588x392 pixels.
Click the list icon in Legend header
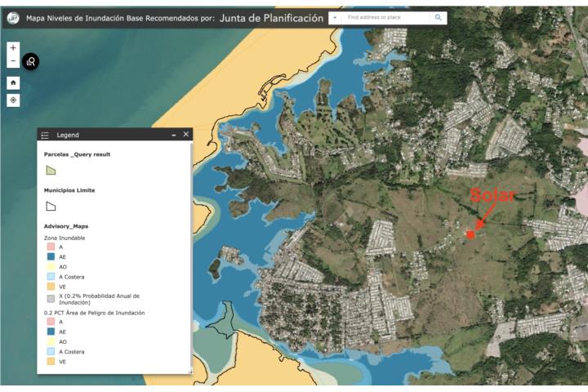pyautogui.click(x=46, y=135)
